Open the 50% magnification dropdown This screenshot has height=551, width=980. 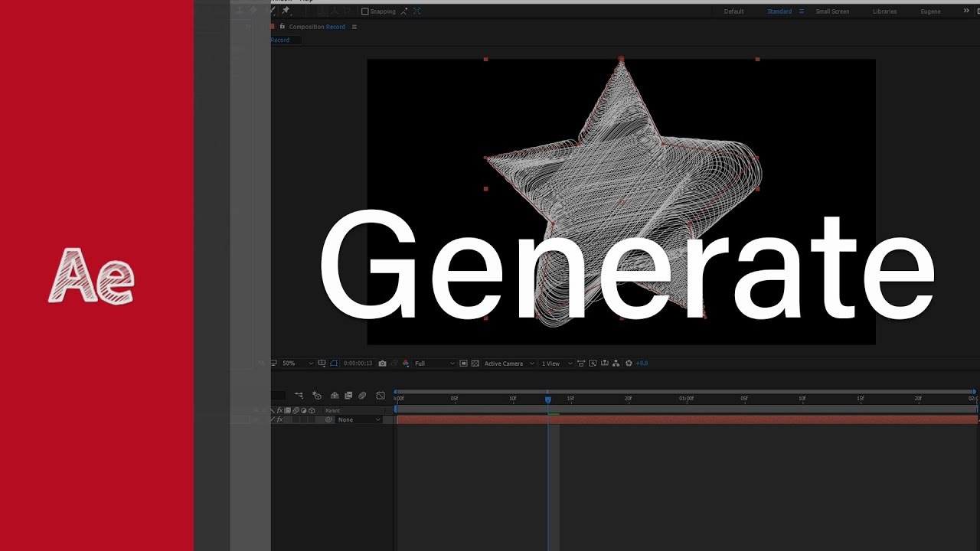coord(298,364)
